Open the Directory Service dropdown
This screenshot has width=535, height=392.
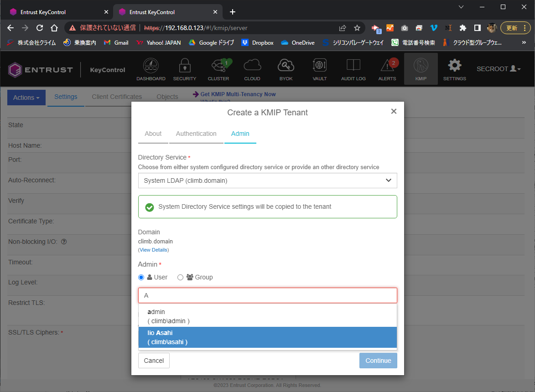pos(267,181)
